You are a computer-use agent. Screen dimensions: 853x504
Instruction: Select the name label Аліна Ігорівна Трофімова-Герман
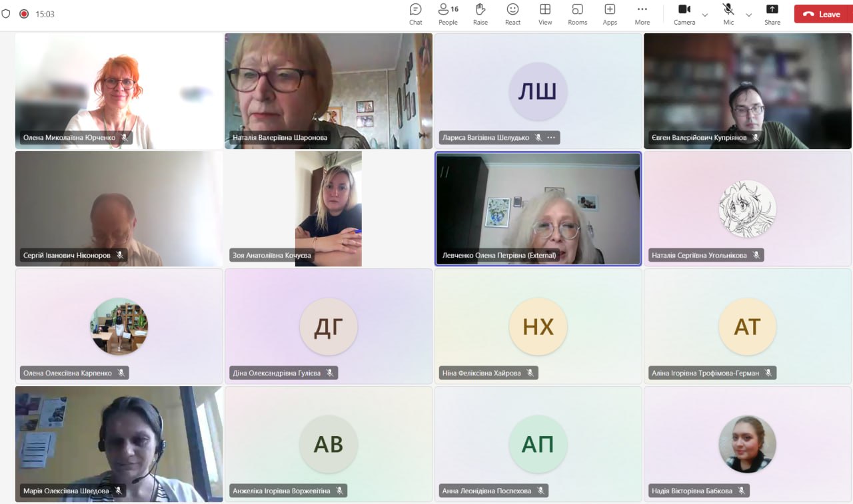705,373
